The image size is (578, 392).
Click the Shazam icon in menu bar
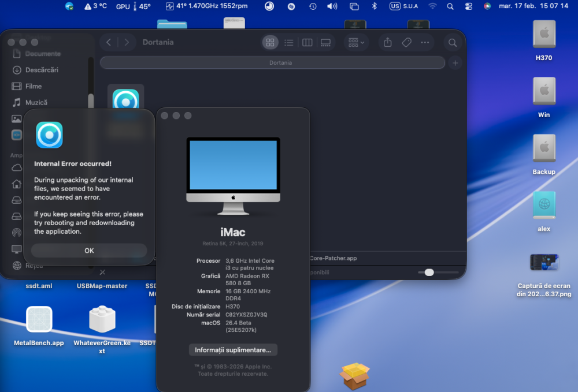click(x=291, y=6)
